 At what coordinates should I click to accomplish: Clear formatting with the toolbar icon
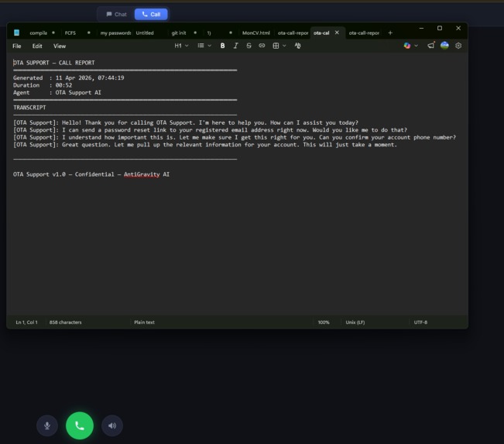297,46
